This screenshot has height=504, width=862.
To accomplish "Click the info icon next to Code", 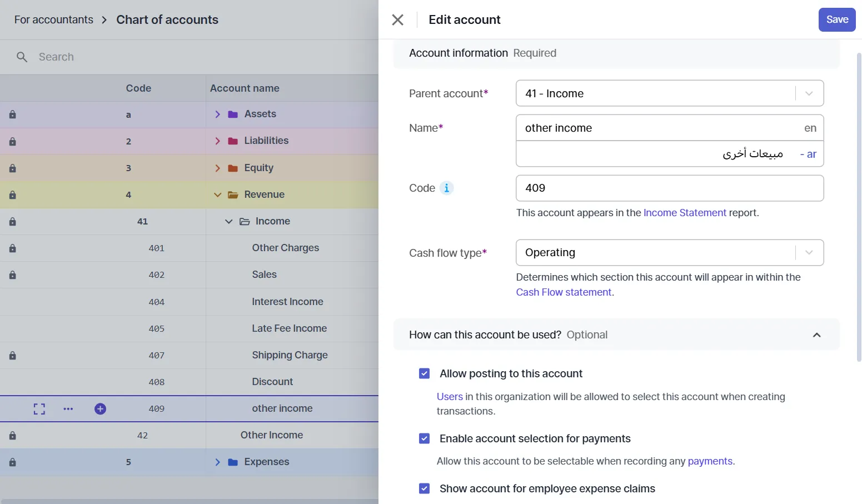I will coord(447,188).
